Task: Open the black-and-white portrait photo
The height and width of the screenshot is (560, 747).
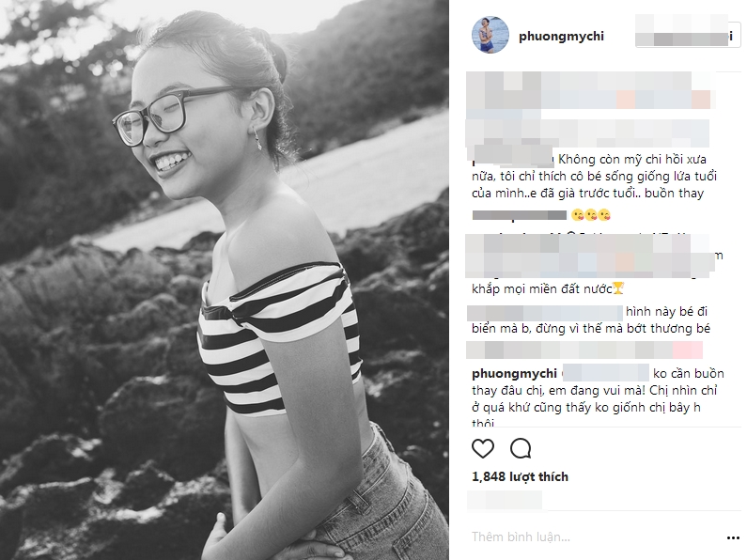Action: [x=225, y=280]
